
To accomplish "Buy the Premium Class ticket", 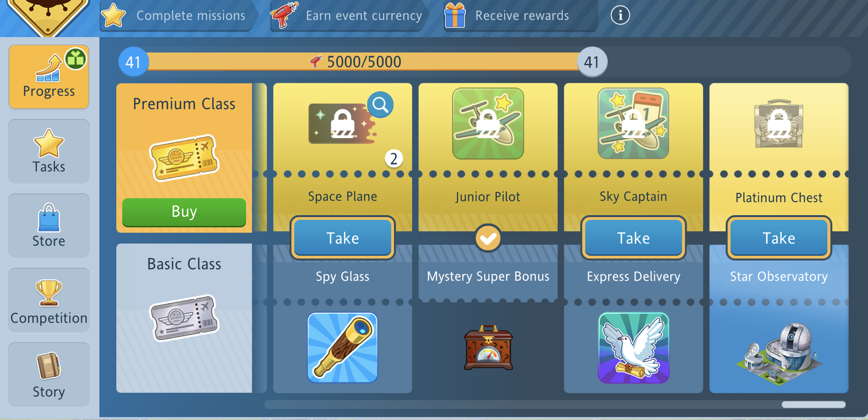I will click(184, 212).
